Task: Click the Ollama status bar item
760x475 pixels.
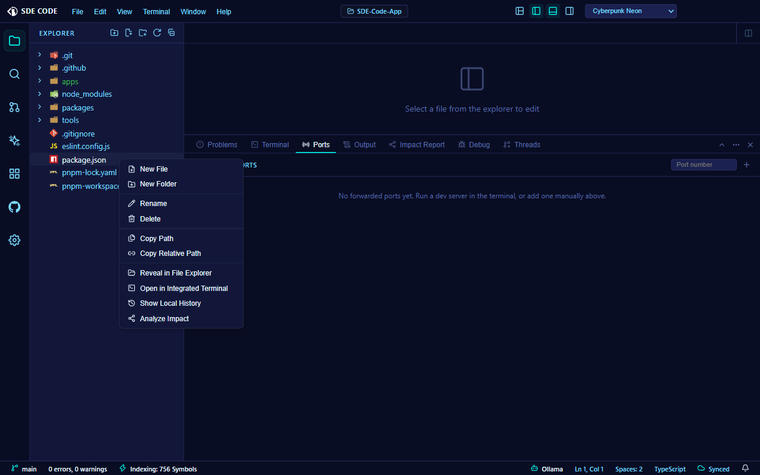Action: tap(547, 469)
